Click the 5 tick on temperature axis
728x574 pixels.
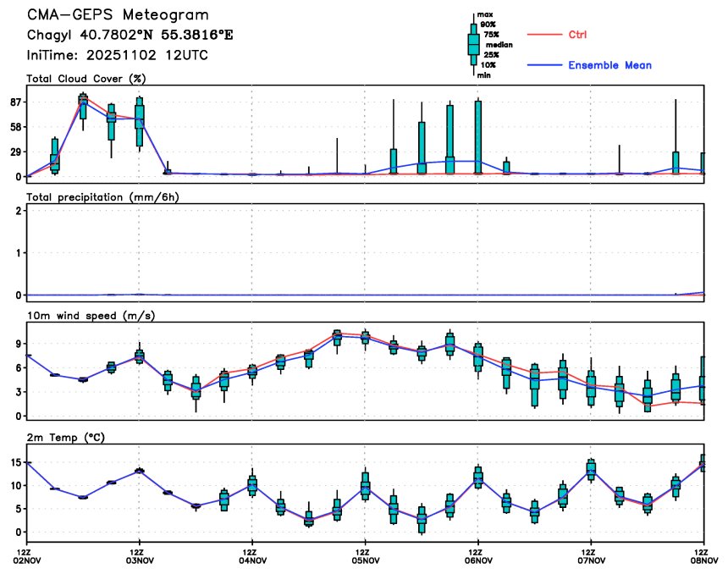(19, 509)
